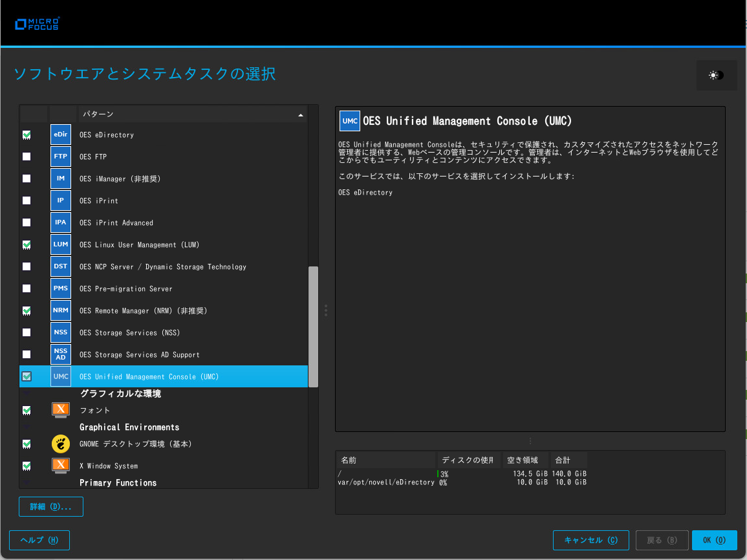Select the OES iPrint icon

click(60, 200)
